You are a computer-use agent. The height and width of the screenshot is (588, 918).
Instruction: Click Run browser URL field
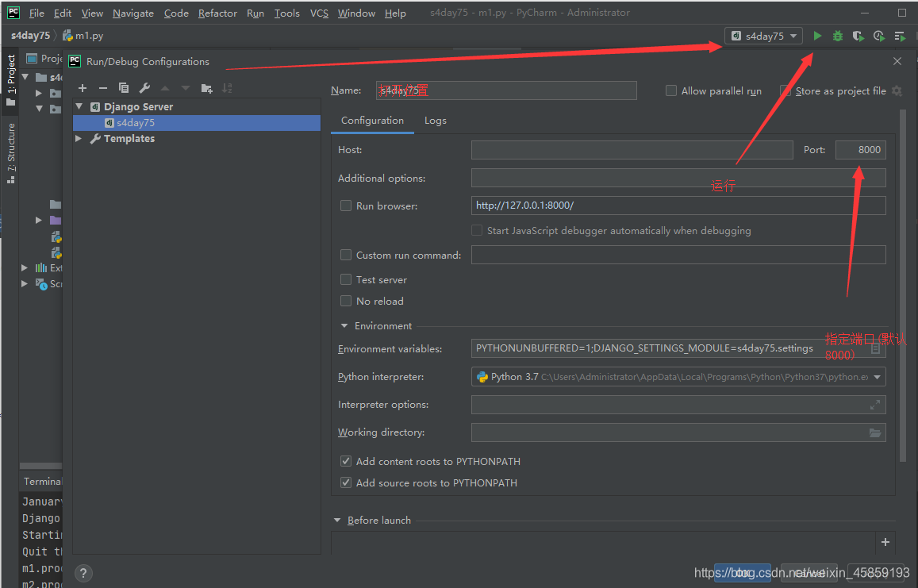point(678,206)
